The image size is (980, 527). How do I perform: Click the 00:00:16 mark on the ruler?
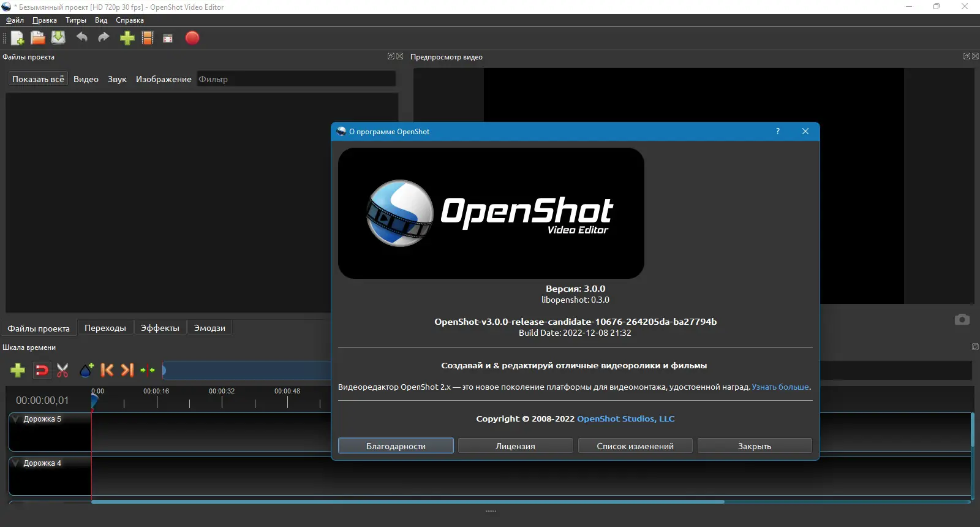156,391
